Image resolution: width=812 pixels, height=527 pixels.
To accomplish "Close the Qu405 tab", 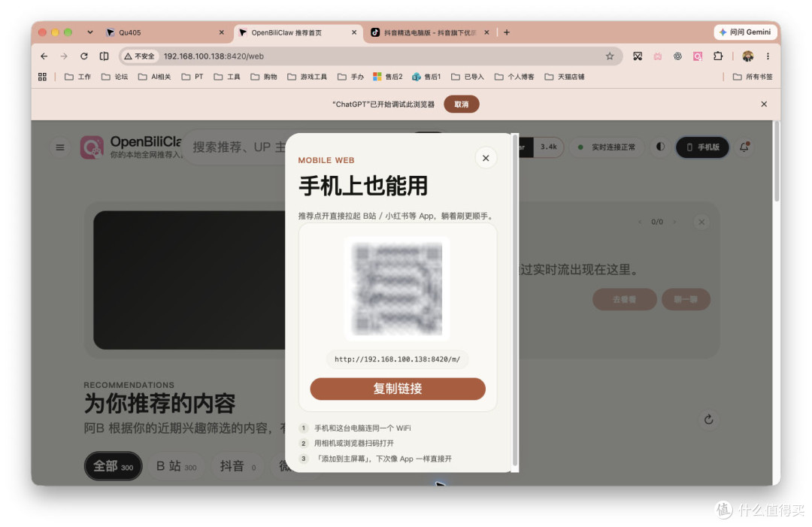I will point(222,32).
